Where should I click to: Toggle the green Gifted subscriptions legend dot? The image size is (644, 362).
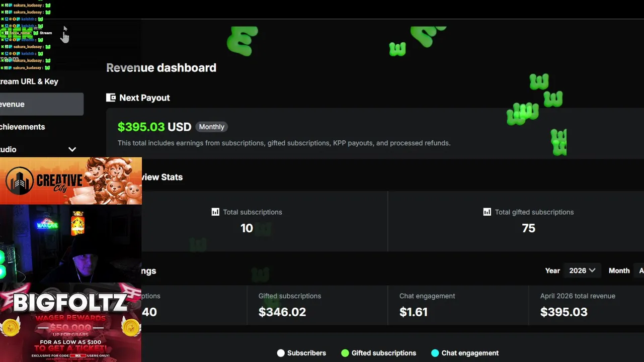point(345,353)
